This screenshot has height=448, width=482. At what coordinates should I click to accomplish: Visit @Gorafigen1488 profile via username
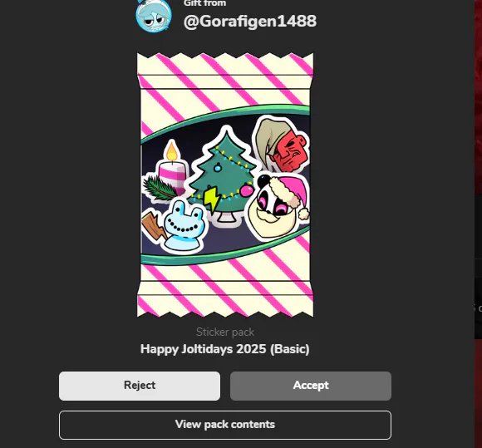click(x=250, y=22)
